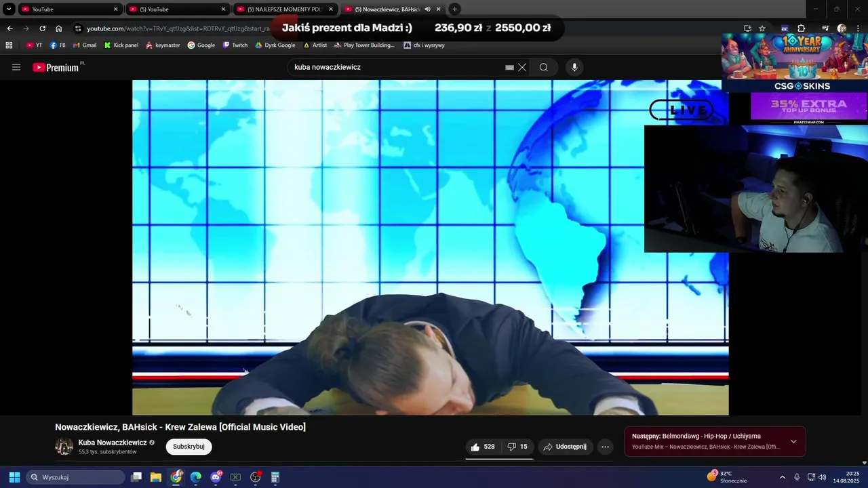Expand the next-up mix playlist chevron
868x488 pixels.
pos(793,441)
